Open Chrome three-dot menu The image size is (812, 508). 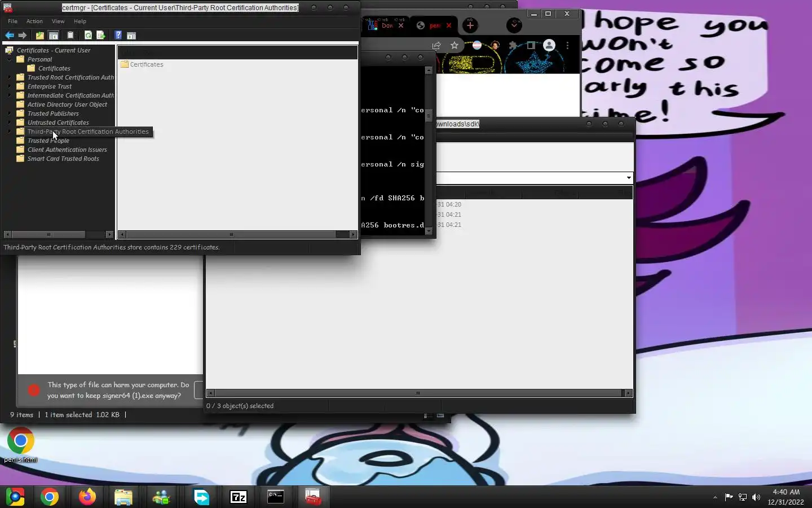(567, 46)
